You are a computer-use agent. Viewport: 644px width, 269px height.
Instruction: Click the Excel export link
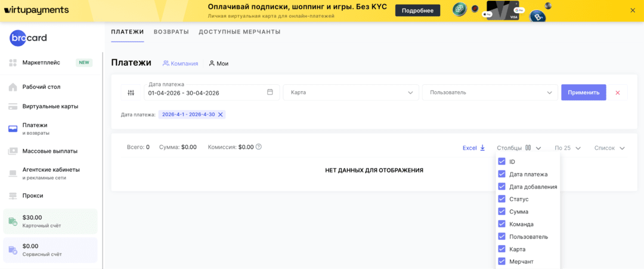pyautogui.click(x=474, y=148)
